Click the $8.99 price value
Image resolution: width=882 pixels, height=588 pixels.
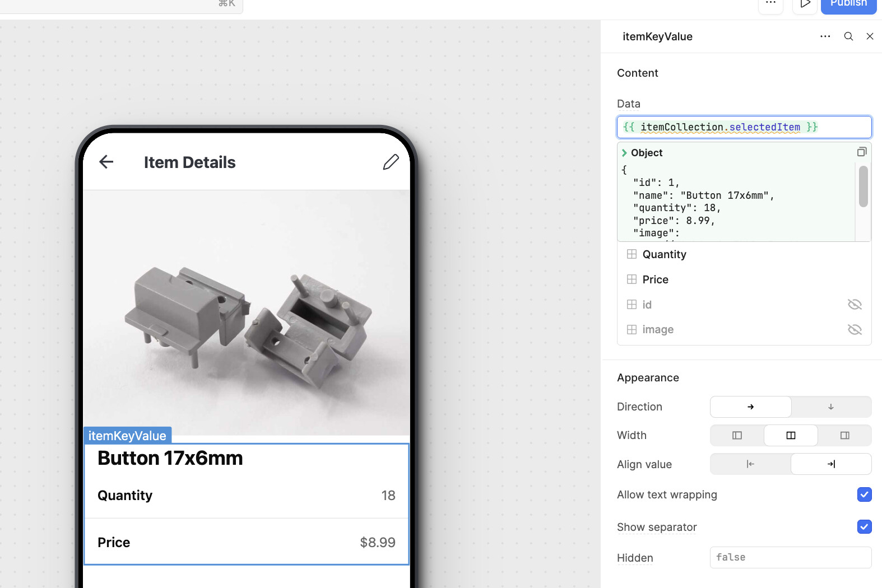pyautogui.click(x=378, y=543)
